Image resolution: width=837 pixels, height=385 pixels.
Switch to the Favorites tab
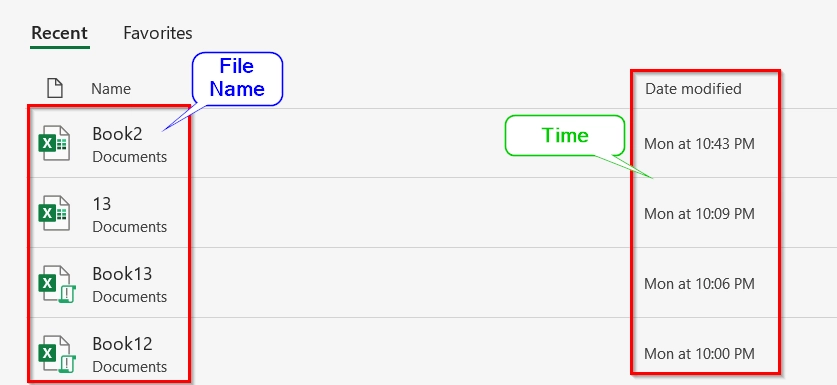tap(157, 33)
